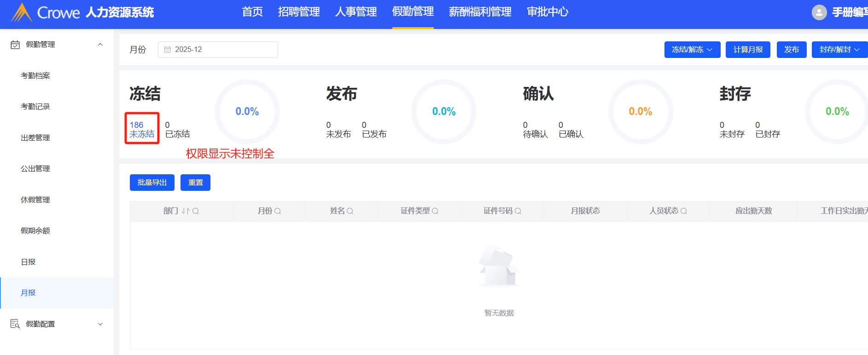Switch to the 薪酬福利管理 top menu
The width and height of the screenshot is (868, 355).
(480, 12)
